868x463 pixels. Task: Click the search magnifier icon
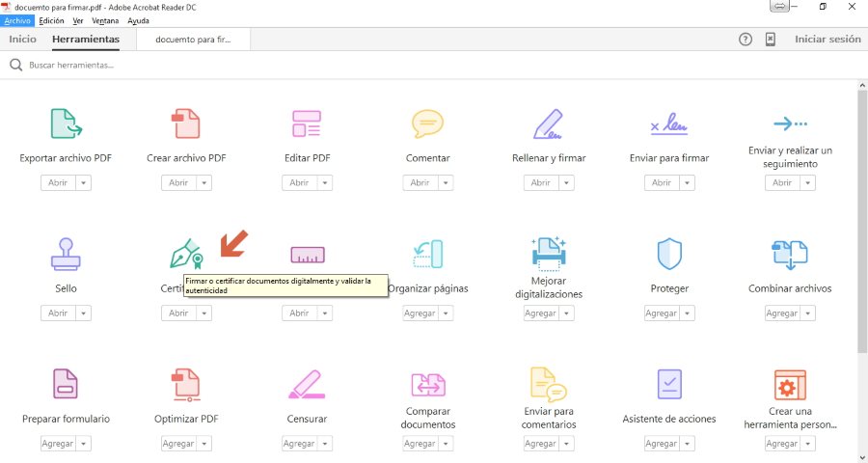coord(16,66)
